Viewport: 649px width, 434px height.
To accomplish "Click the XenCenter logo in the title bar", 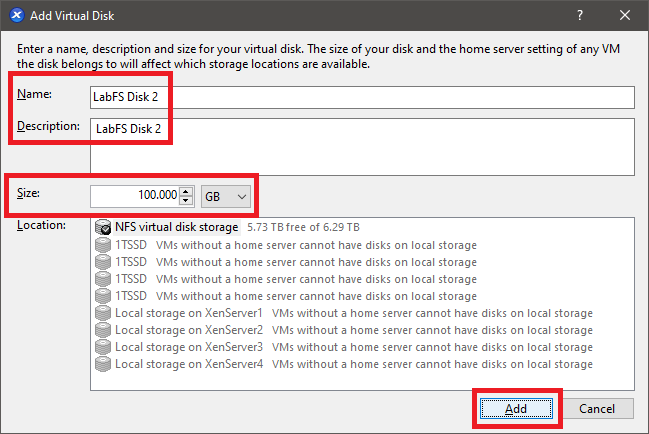I will point(16,14).
